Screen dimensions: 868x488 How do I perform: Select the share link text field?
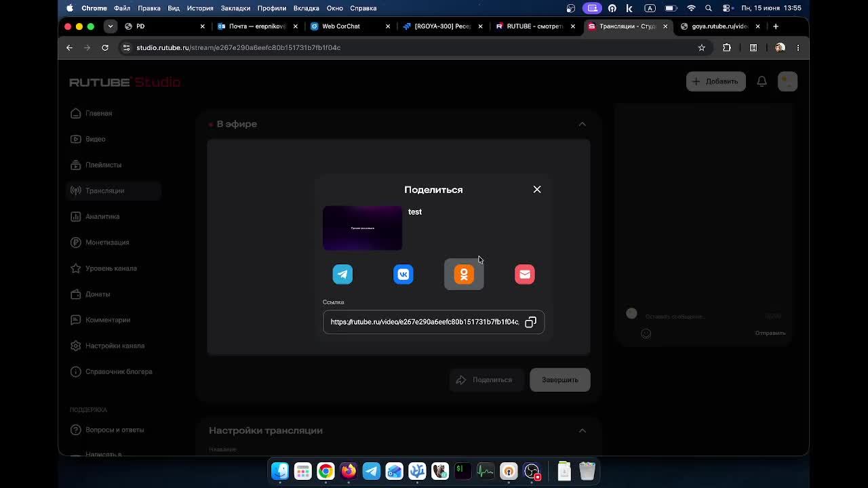pos(433,322)
